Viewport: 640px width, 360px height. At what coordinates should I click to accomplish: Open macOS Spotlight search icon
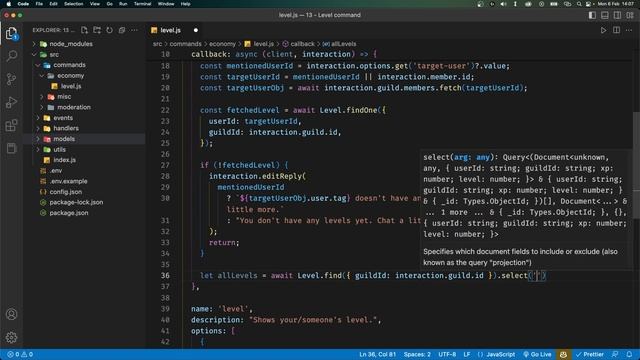(579, 4)
